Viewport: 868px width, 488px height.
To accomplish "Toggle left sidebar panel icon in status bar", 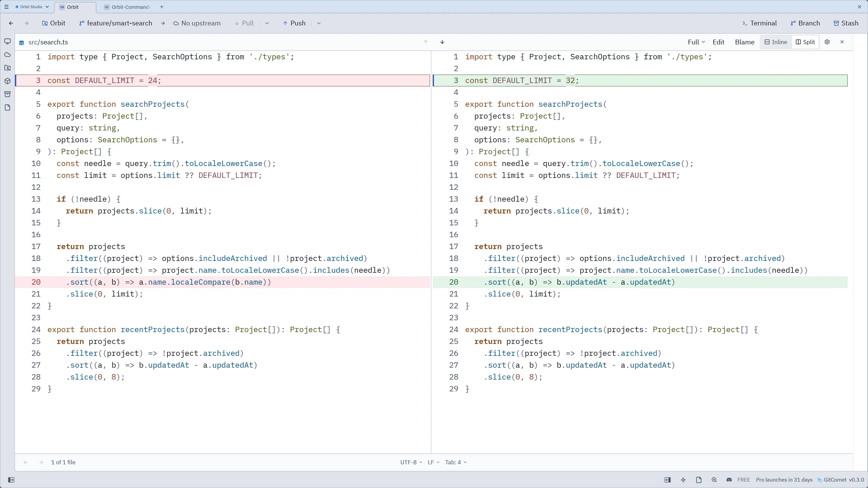I will point(11,480).
